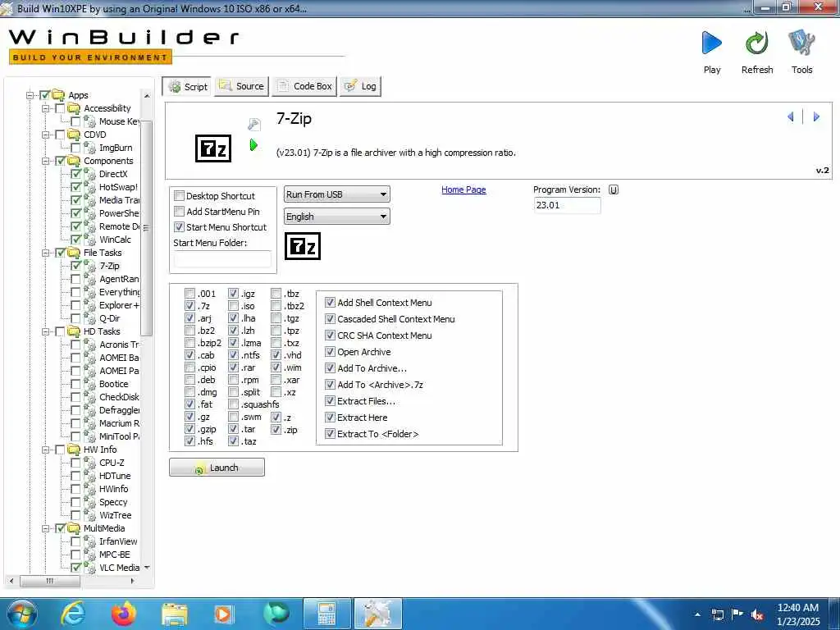This screenshot has height=630, width=840.
Task: Toggle the .rar extension checkbox
Action: pos(233,367)
